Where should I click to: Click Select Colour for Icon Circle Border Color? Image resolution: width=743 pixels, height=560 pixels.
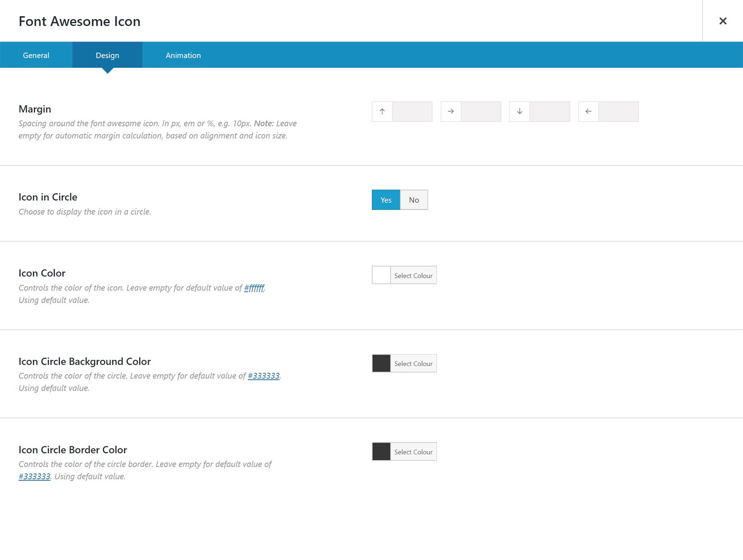click(x=413, y=452)
